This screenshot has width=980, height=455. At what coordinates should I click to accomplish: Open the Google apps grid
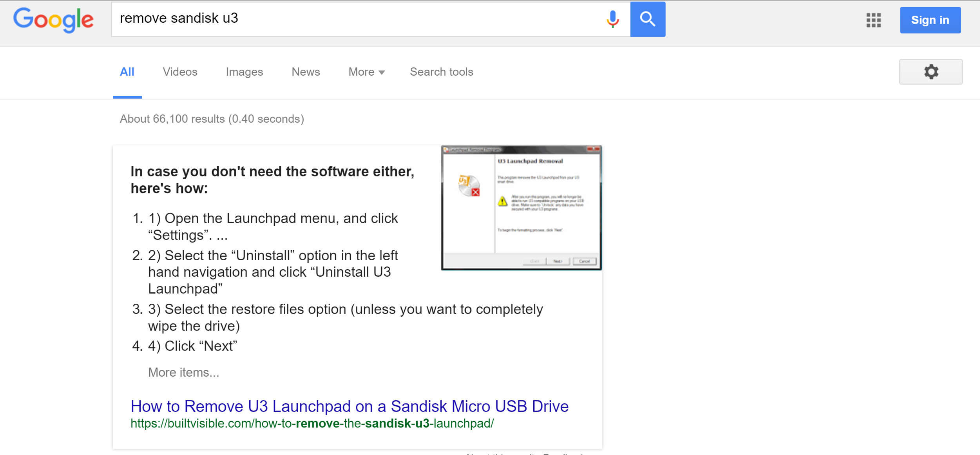[873, 20]
